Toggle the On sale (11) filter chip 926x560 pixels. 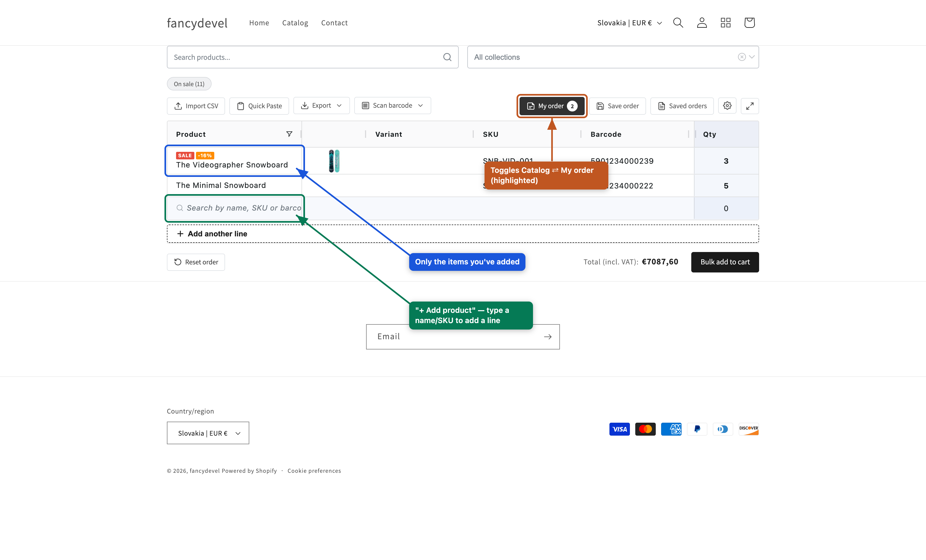coord(189,84)
